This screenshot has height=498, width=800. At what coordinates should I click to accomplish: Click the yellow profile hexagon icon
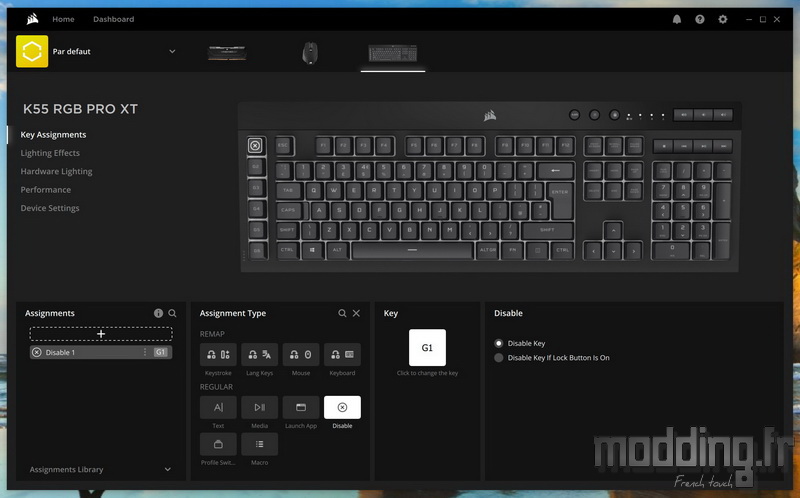32,51
